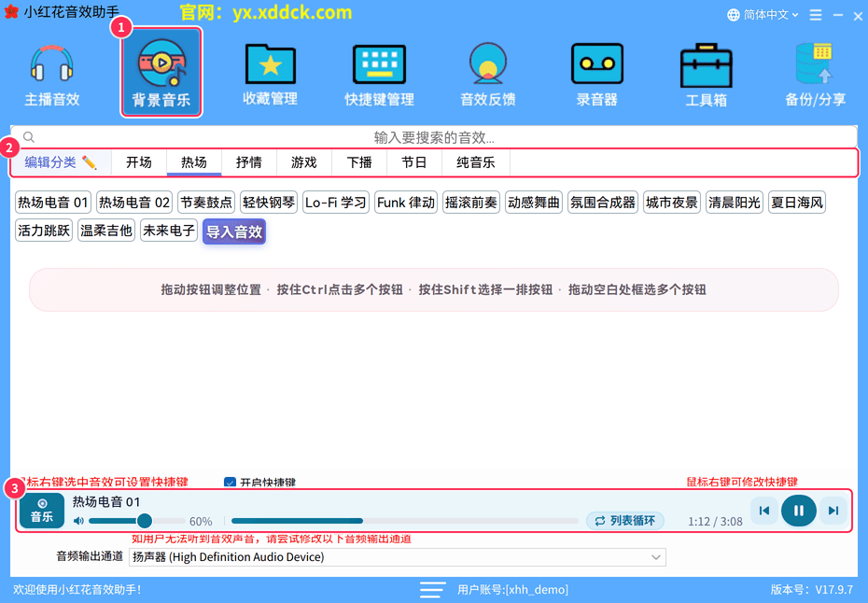This screenshot has width=868, height=603.
Task: Click the 导入音效 import button
Action: [234, 231]
